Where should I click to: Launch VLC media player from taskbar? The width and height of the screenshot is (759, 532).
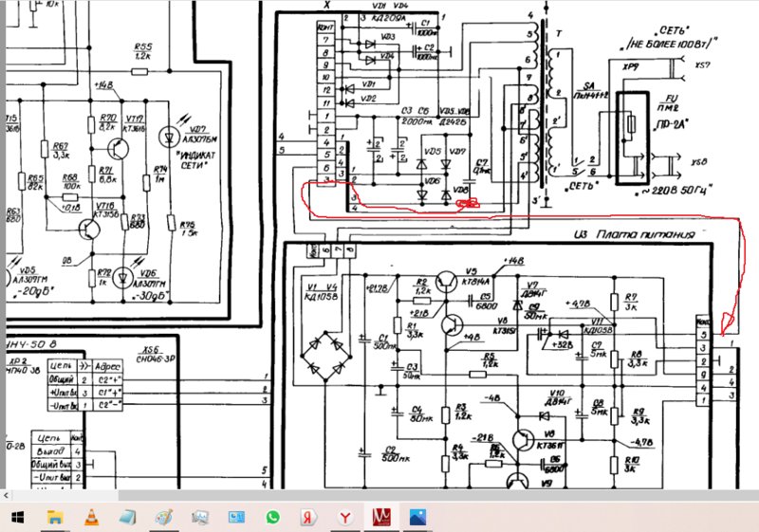coord(91,518)
